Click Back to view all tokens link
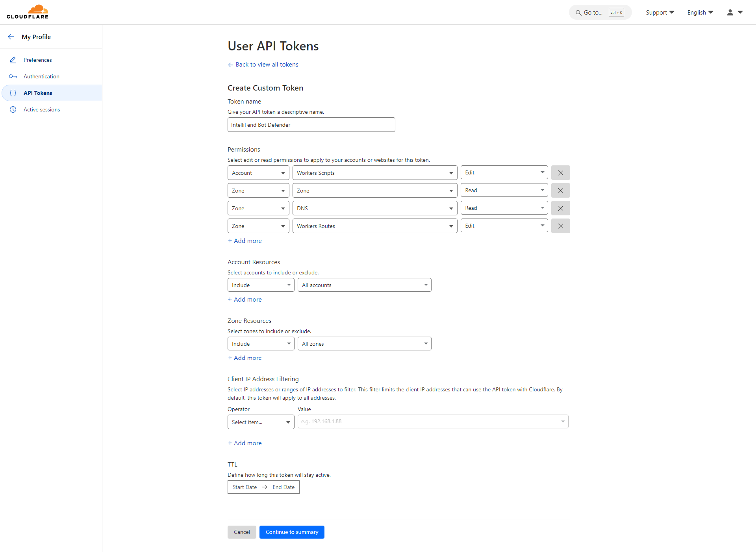The height and width of the screenshot is (552, 756). pyautogui.click(x=263, y=65)
